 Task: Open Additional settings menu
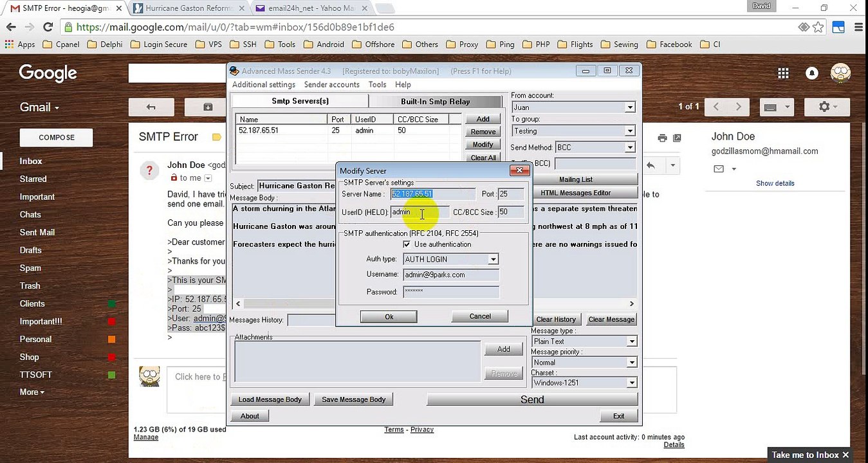264,85
